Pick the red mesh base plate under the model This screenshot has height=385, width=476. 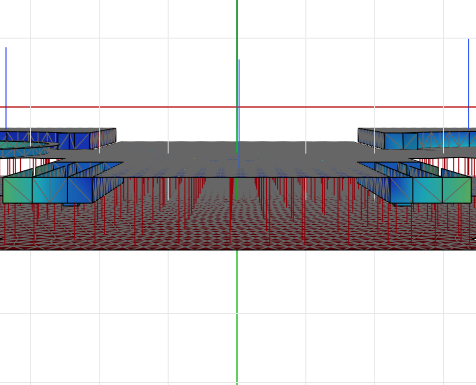[x=238, y=223]
